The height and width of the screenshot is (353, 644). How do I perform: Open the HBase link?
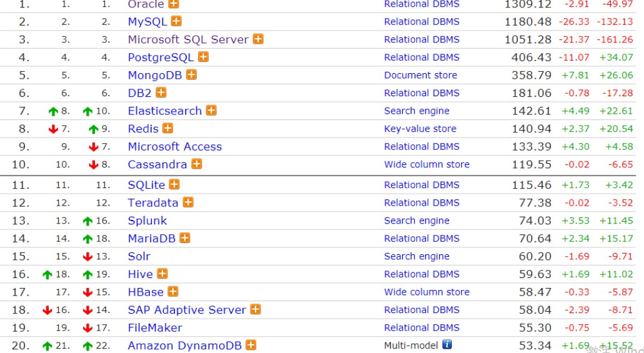146,292
